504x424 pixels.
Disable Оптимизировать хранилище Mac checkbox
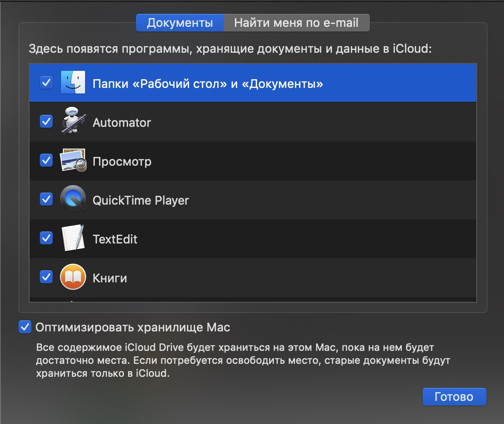click(x=25, y=327)
